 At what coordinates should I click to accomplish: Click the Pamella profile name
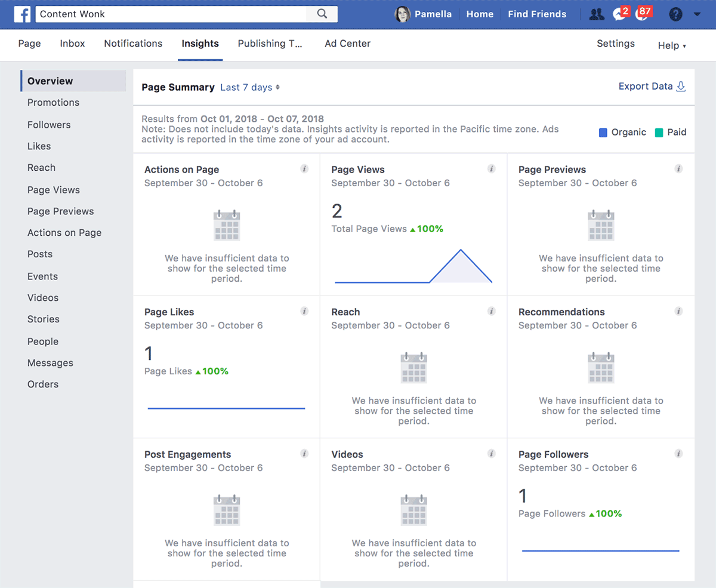[x=433, y=14]
